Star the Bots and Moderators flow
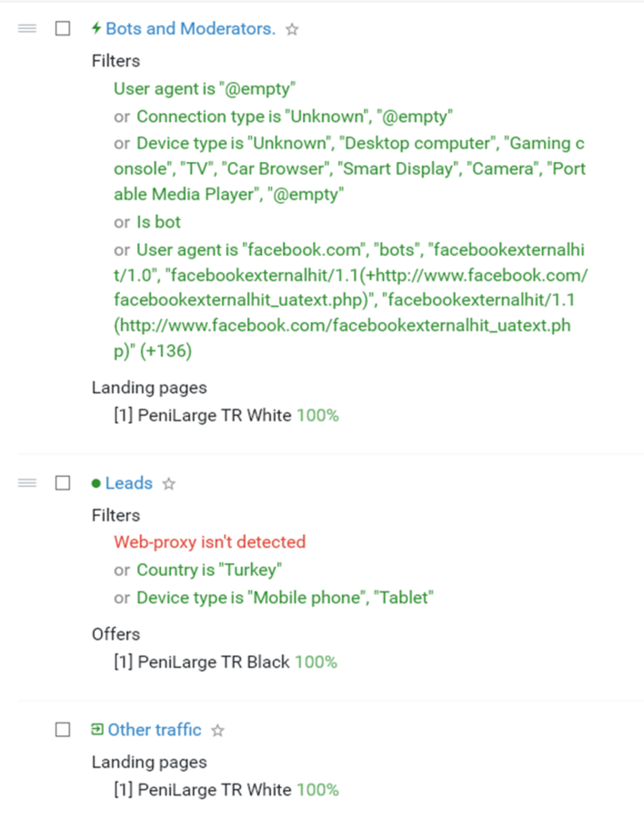The width and height of the screenshot is (644, 819). pos(292,29)
